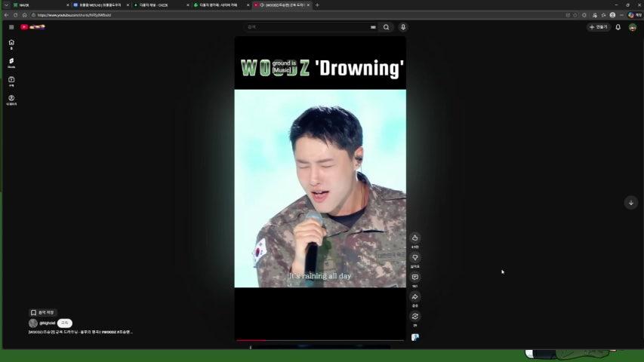Image resolution: width=644 pixels, height=362 pixels.
Task: Go back in browser history
Action: 6,15
